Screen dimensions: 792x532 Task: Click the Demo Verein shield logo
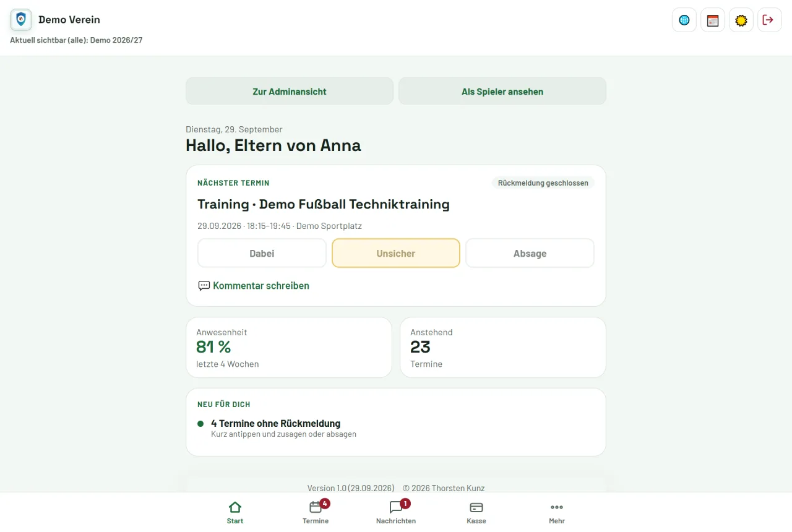(x=21, y=20)
